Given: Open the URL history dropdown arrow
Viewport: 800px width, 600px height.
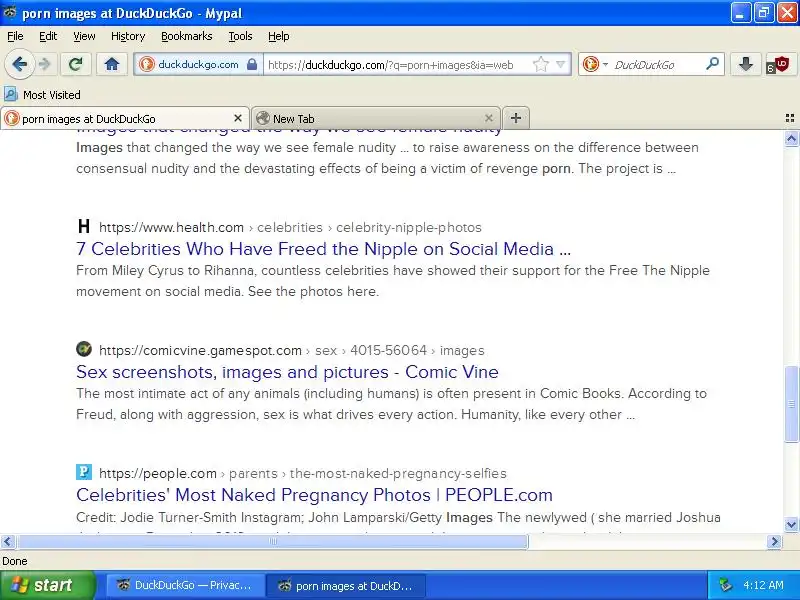Looking at the screenshot, I should click(x=561, y=65).
